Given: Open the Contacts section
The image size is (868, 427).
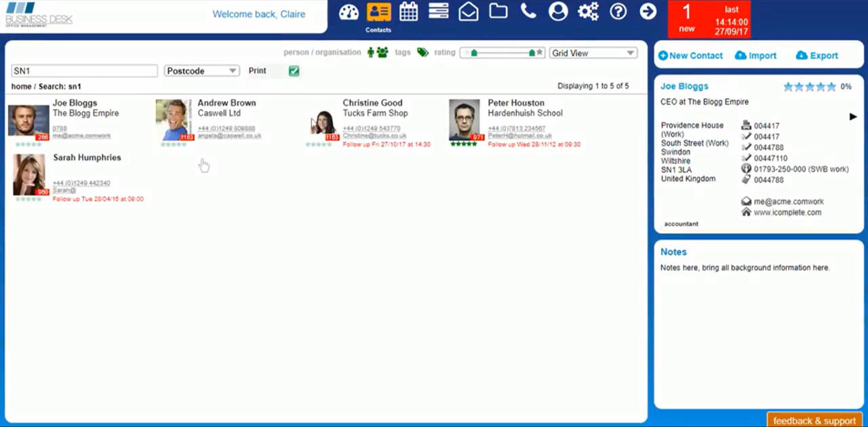Looking at the screenshot, I should pos(378,12).
